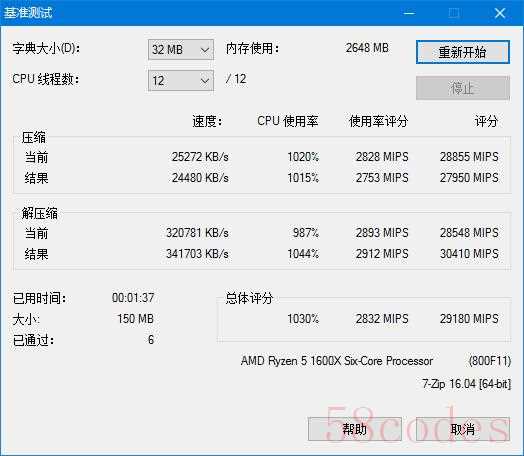Select the total rating 29180 MIPS value
The width and height of the screenshot is (524, 456).
469,319
